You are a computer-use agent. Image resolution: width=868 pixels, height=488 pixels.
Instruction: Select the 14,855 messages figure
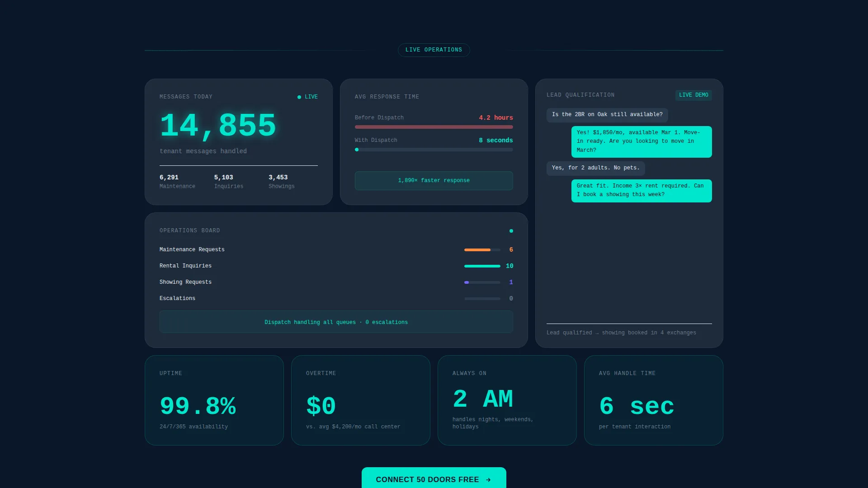tap(218, 125)
